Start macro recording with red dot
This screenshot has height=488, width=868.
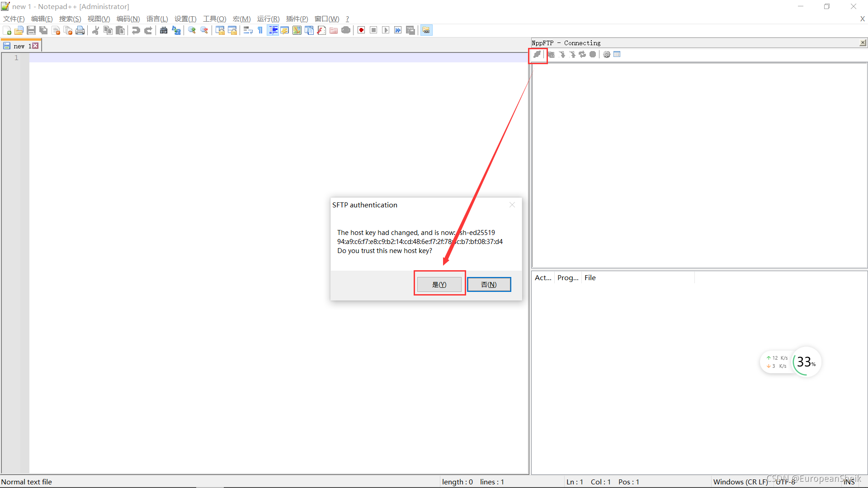point(361,30)
